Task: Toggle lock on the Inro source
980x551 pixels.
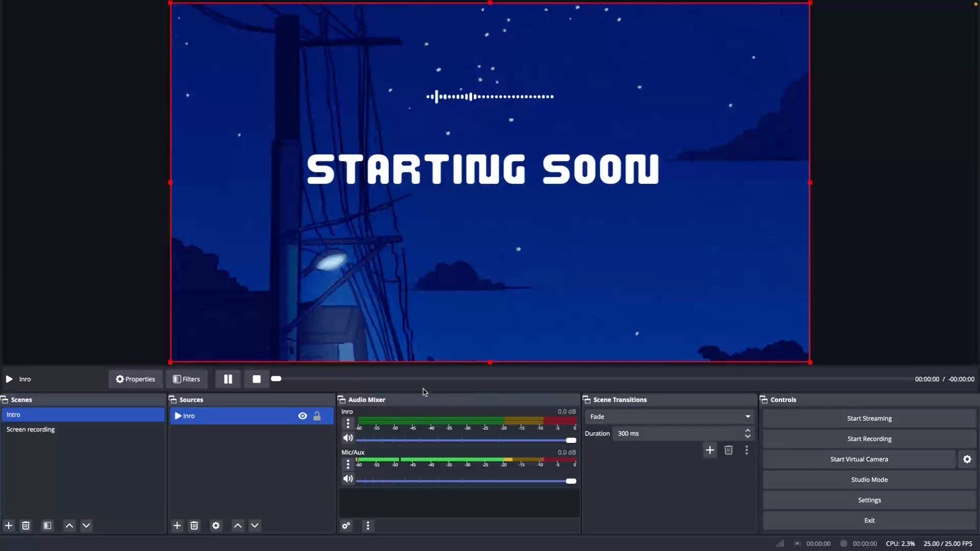Action: [x=317, y=416]
